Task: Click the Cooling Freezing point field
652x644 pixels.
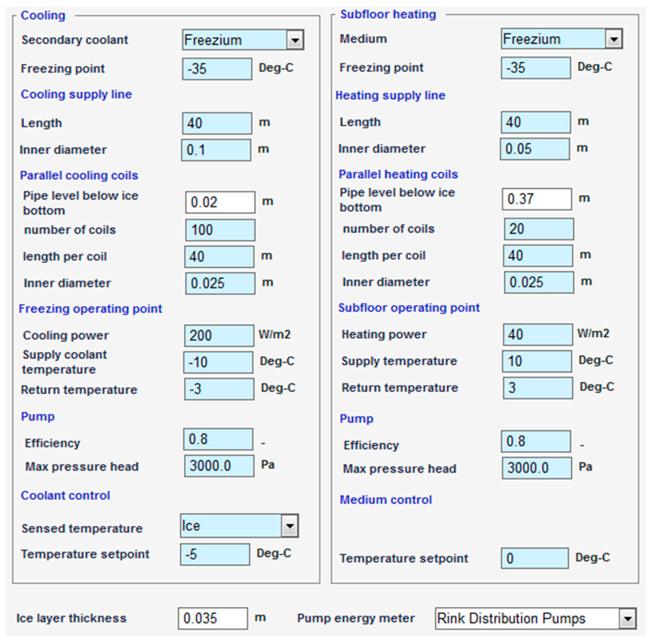Action: pos(217,69)
